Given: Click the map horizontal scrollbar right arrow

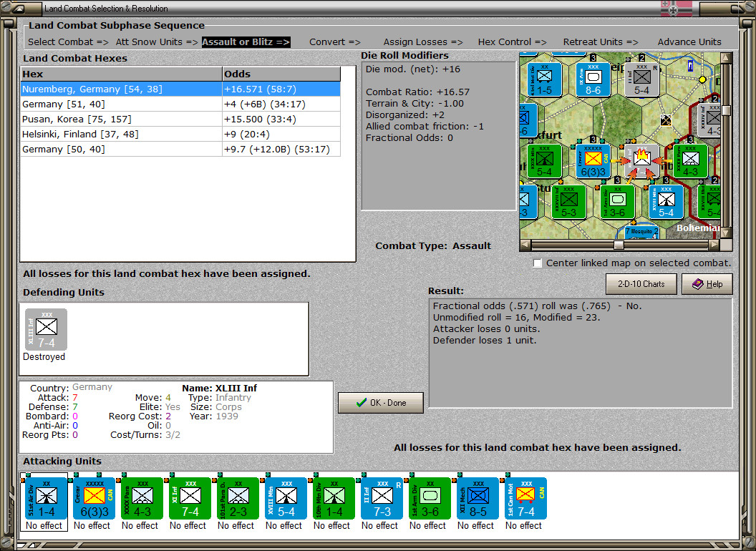Looking at the screenshot, I should pos(714,245).
